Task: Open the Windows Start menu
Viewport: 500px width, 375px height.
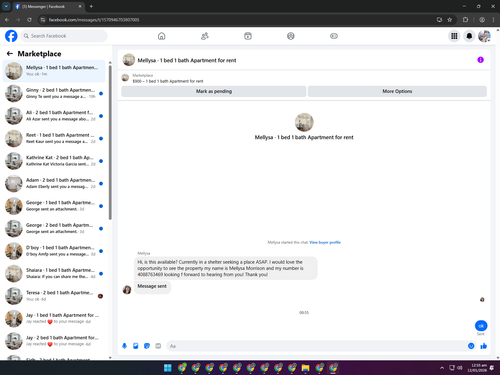Action: 168,368
